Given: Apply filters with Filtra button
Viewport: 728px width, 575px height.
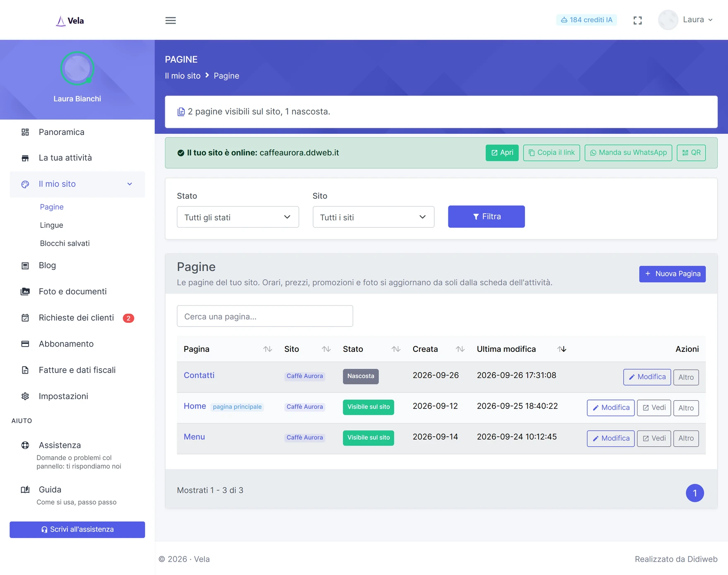Looking at the screenshot, I should [486, 217].
